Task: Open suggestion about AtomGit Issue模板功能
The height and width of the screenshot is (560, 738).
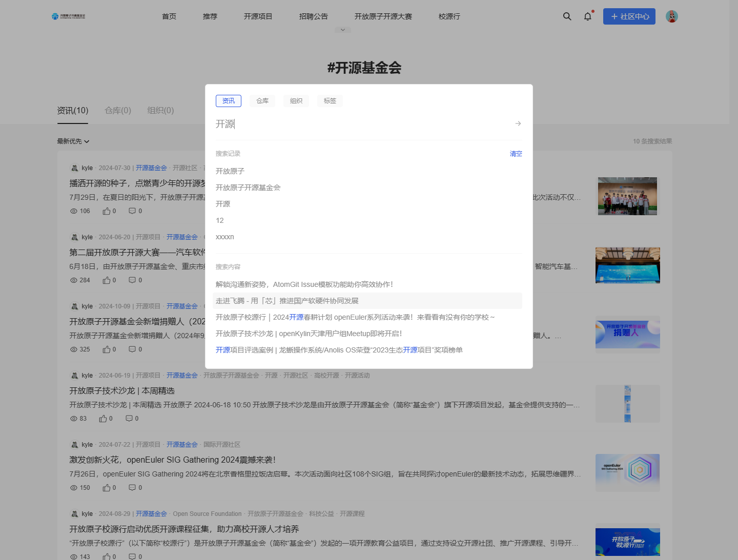Action: 304,284
